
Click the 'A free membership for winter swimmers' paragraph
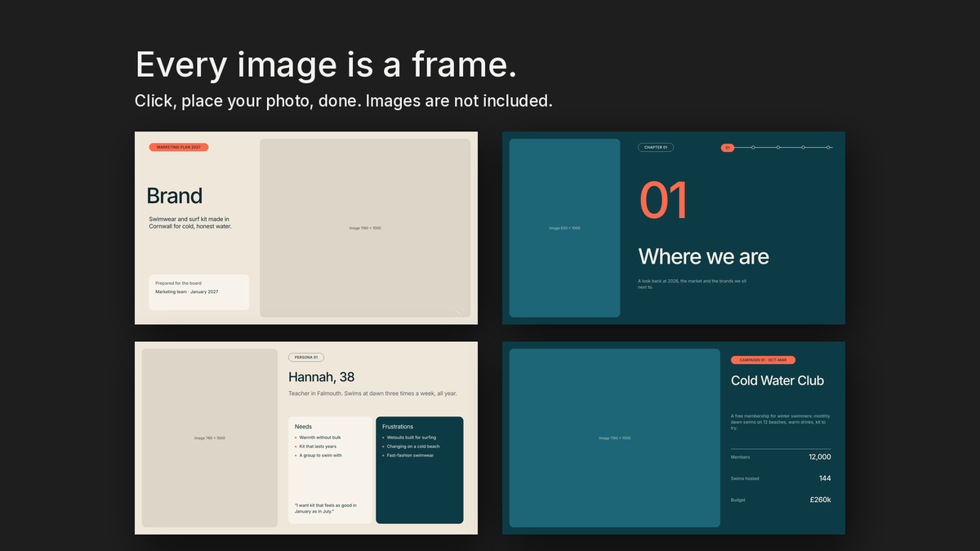[780, 422]
